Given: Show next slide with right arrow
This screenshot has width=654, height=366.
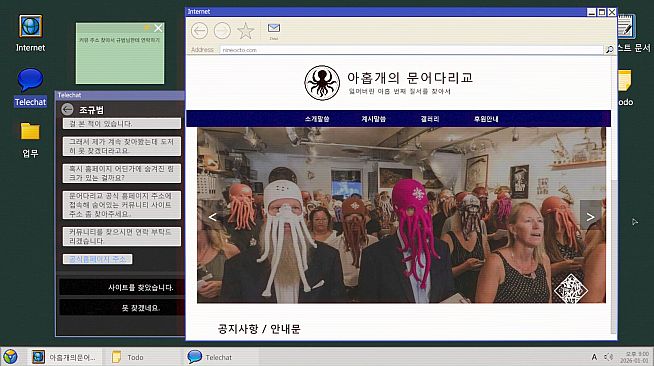Looking at the screenshot, I should pos(590,217).
